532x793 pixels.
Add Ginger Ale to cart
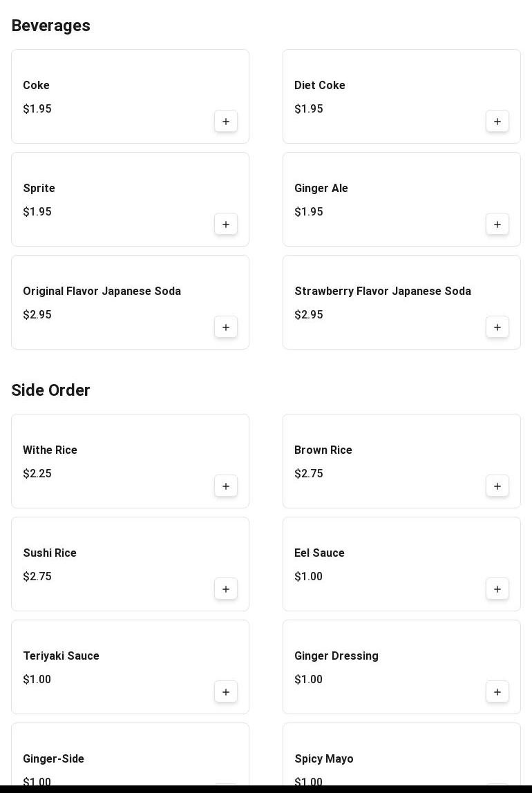pos(497,224)
